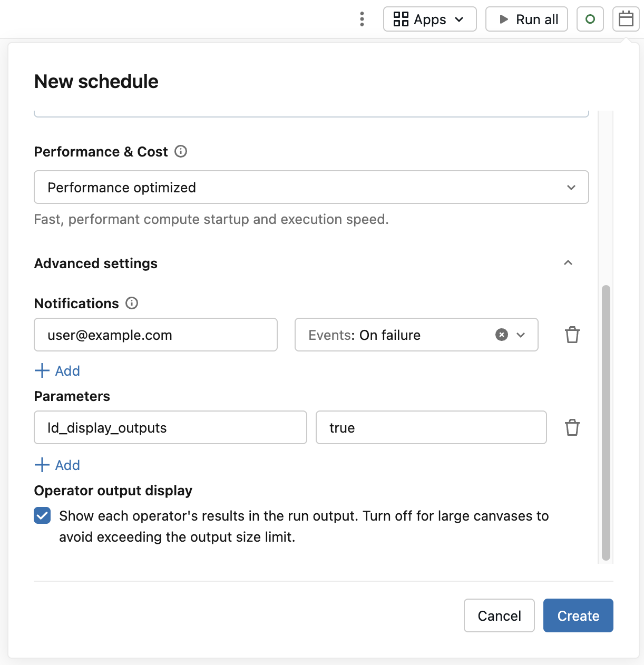Delete the ld_display_outputs parameter row
This screenshot has width=644, height=665.
[x=572, y=427]
